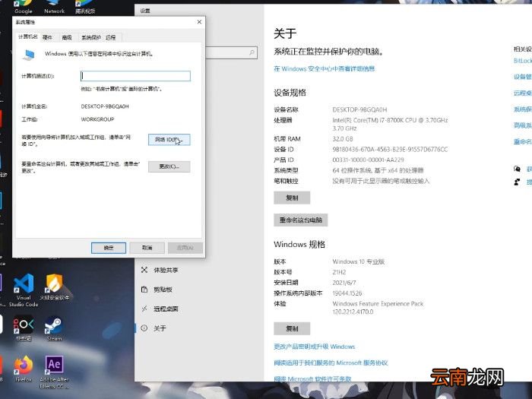Open 在 Windows 安全中心中查看详细信息 link
Viewport: 532px width, 399px height.
(x=325, y=68)
